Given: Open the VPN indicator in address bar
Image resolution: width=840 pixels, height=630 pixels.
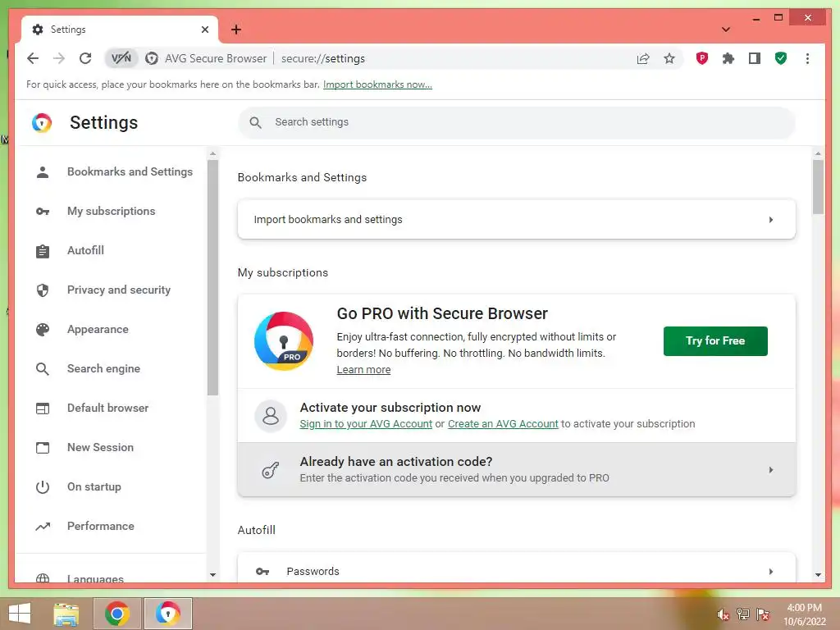Looking at the screenshot, I should tap(121, 58).
